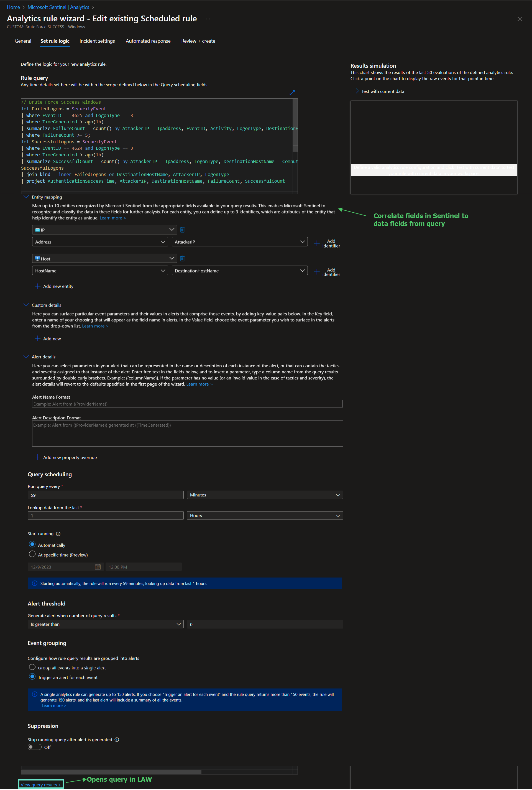This screenshot has height=790, width=532.
Task: Select Group all events into single alert
Action: pos(32,667)
